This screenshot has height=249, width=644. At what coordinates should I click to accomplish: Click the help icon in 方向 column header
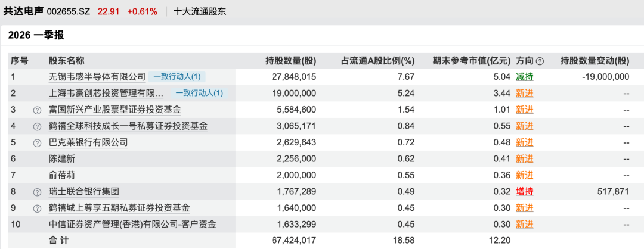click(540, 61)
